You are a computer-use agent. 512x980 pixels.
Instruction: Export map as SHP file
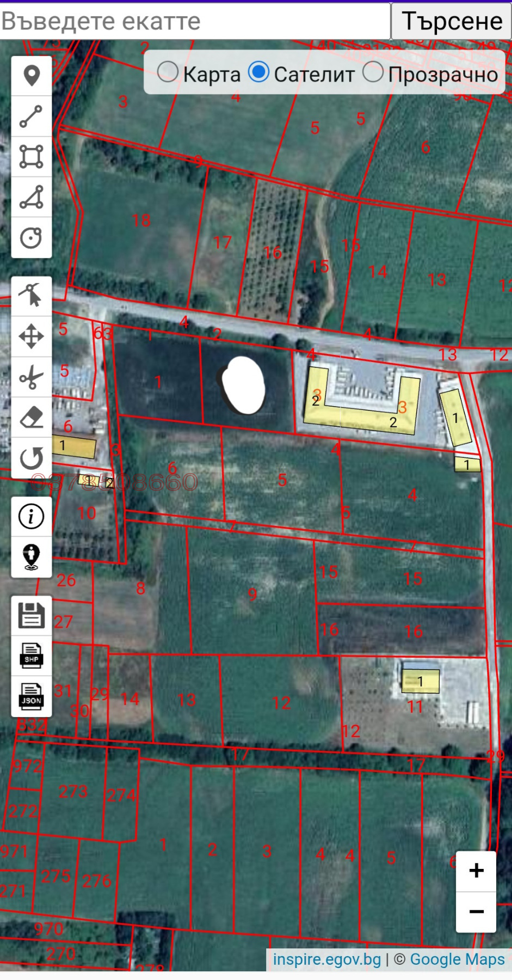coord(32,656)
